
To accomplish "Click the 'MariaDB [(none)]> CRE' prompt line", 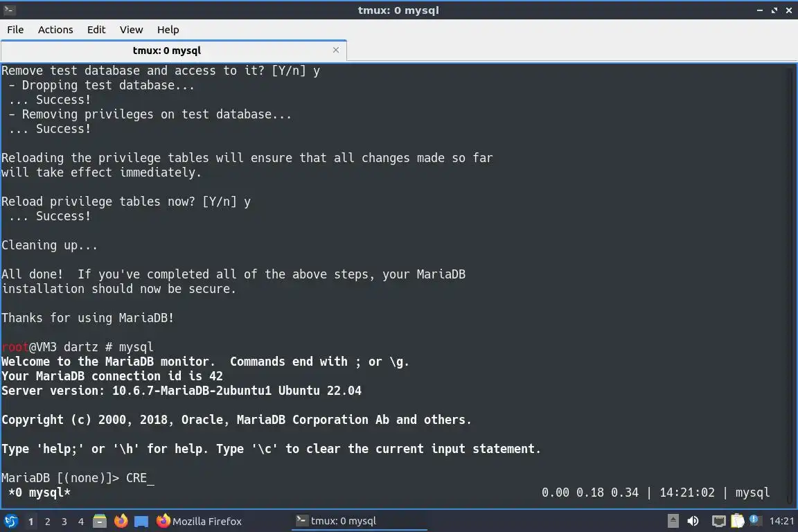I will click(78, 478).
